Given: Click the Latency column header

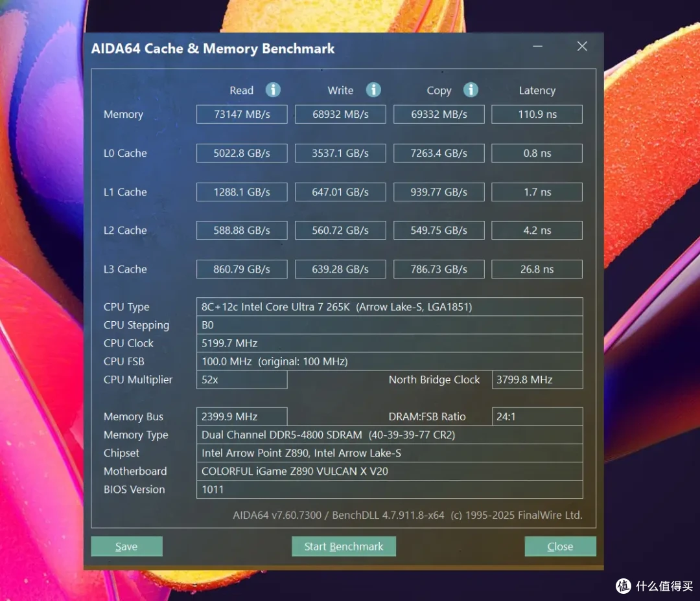Looking at the screenshot, I should coord(537,91).
